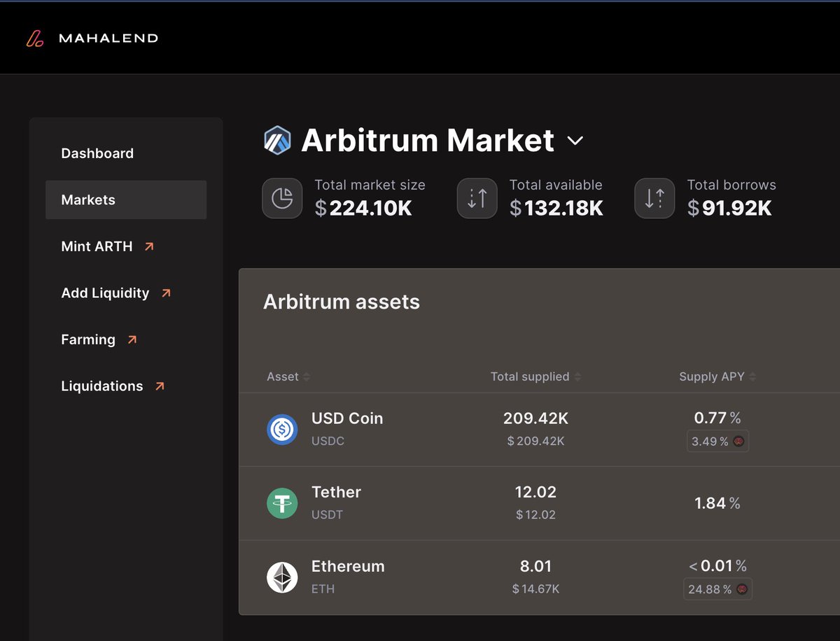Click the reward icon in the 3.49% badge
This screenshot has width=840, height=641.
[738, 442]
